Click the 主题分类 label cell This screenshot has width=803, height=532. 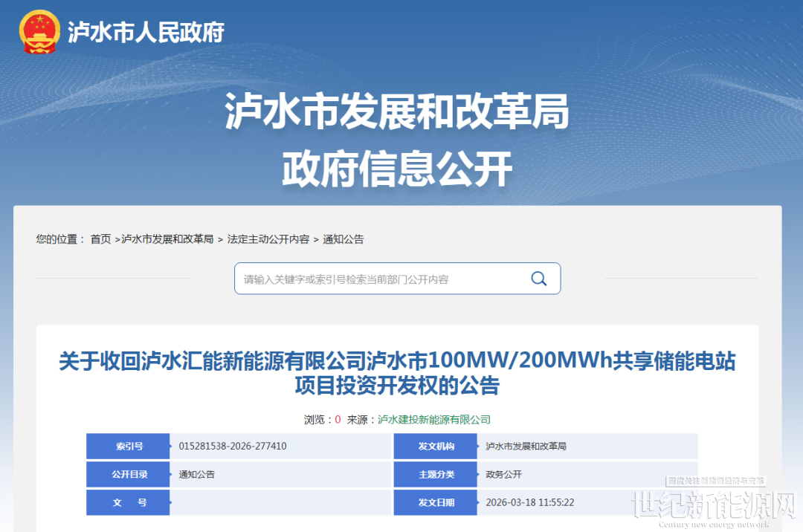[436, 474]
